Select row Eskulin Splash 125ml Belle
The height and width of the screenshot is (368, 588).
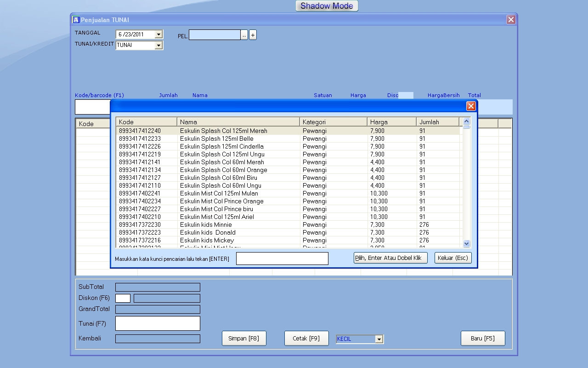click(x=288, y=138)
